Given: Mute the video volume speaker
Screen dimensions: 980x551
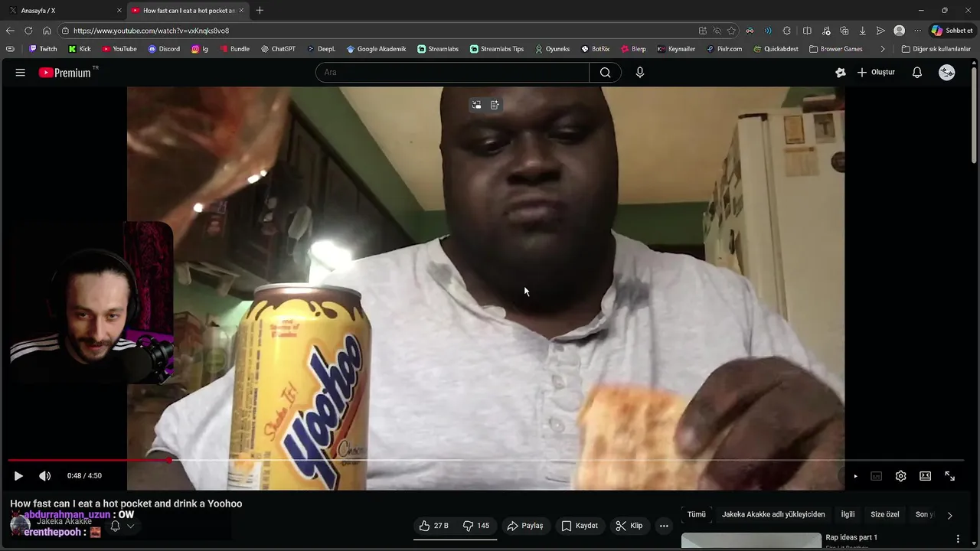Looking at the screenshot, I should pos(45,476).
